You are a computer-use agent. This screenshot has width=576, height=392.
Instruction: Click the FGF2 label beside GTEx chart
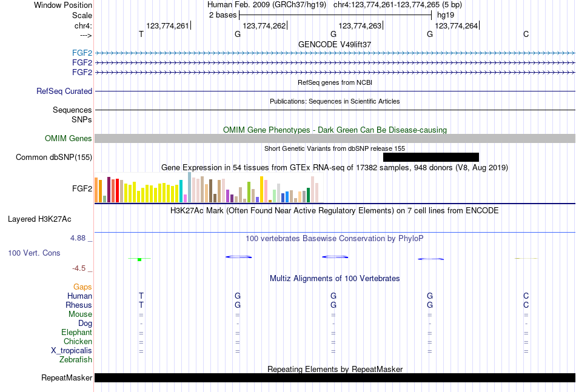point(82,188)
